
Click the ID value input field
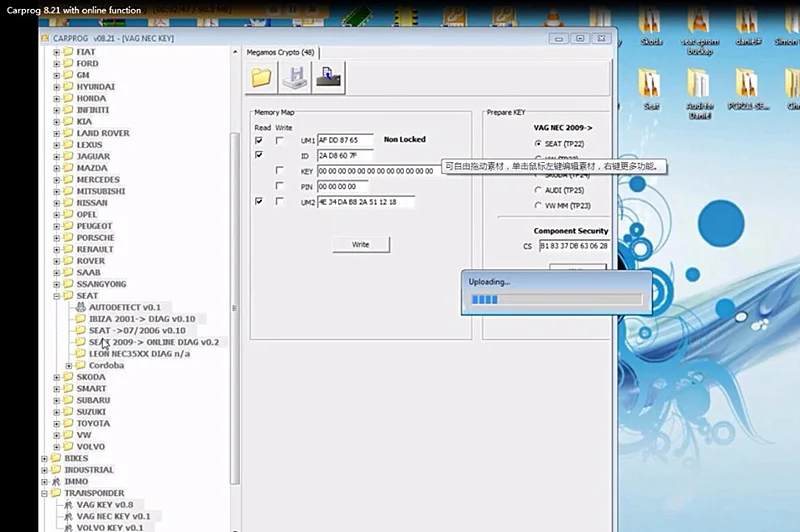(345, 156)
